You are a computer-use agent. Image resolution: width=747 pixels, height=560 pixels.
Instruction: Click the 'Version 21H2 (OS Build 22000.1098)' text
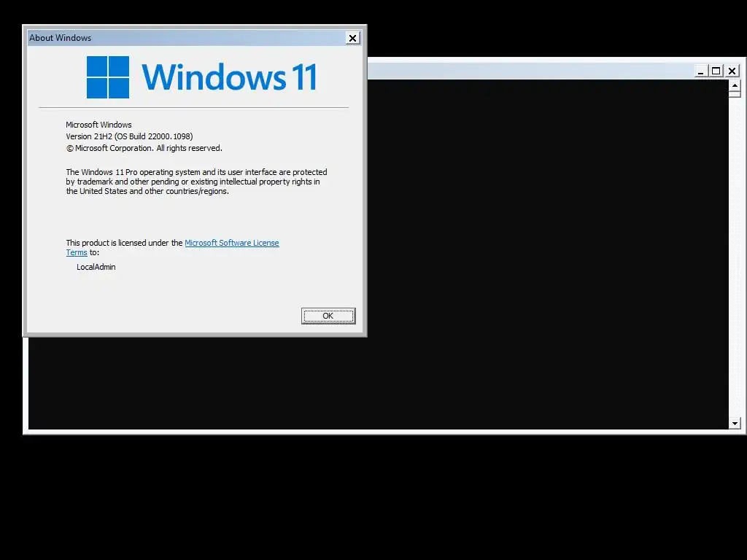coord(129,136)
